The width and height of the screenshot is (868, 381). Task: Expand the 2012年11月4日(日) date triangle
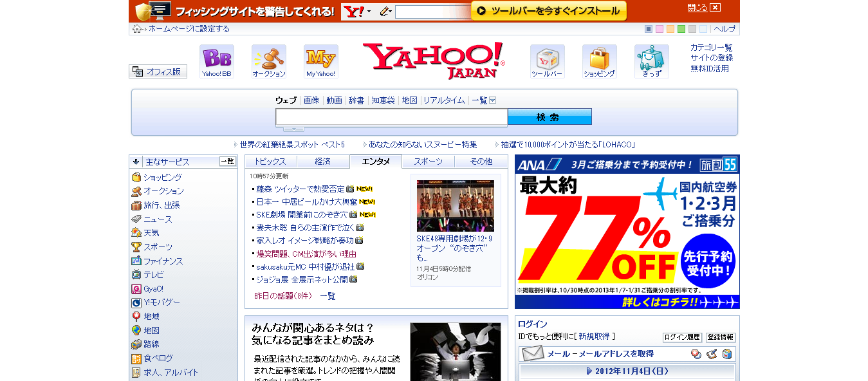click(589, 371)
